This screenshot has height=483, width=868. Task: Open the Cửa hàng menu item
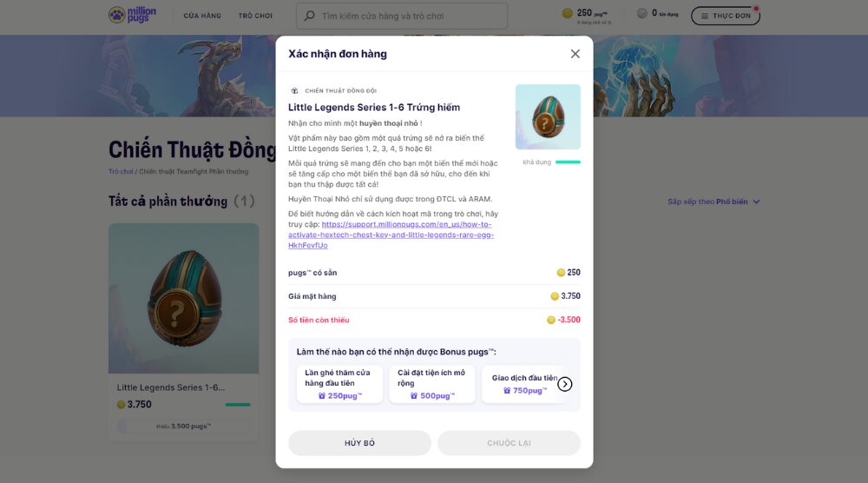(202, 16)
